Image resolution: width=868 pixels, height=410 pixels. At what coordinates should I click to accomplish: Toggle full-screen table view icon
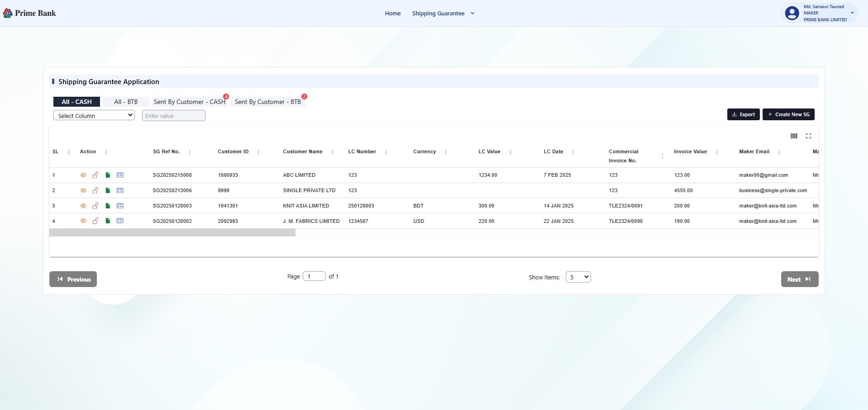pos(809,136)
